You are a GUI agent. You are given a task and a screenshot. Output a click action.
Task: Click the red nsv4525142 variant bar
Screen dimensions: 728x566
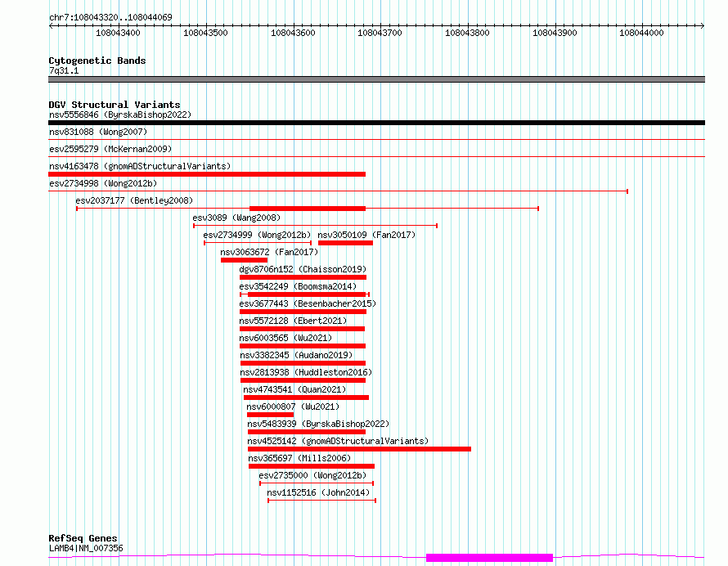(359, 449)
